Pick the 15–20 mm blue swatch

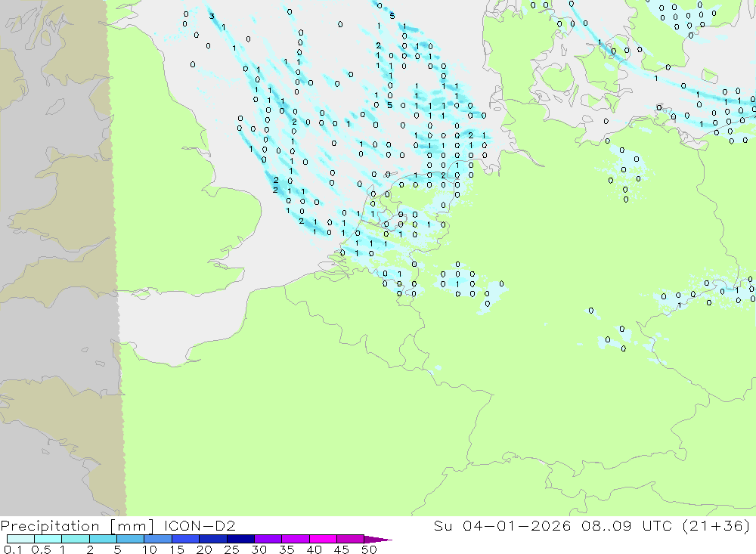point(186,539)
